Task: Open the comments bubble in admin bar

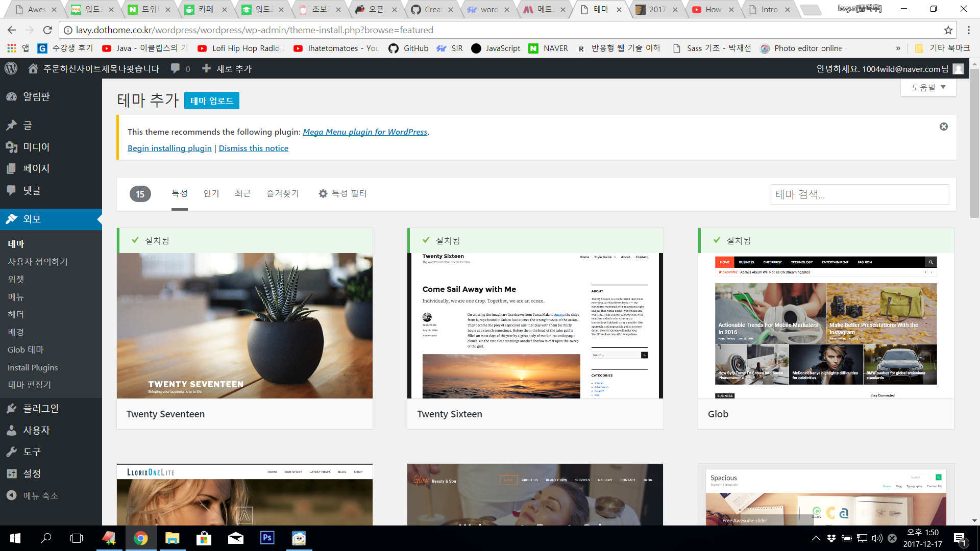Action: 175,68
